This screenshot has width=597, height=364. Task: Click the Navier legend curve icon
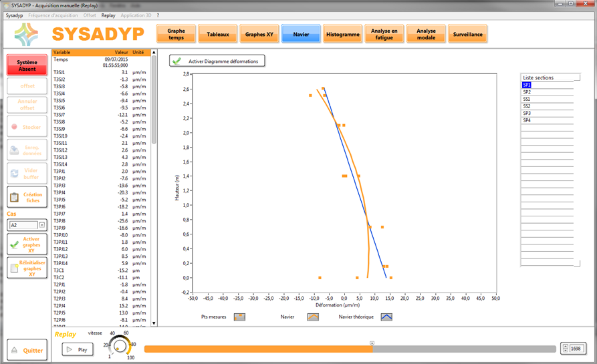[312, 317]
